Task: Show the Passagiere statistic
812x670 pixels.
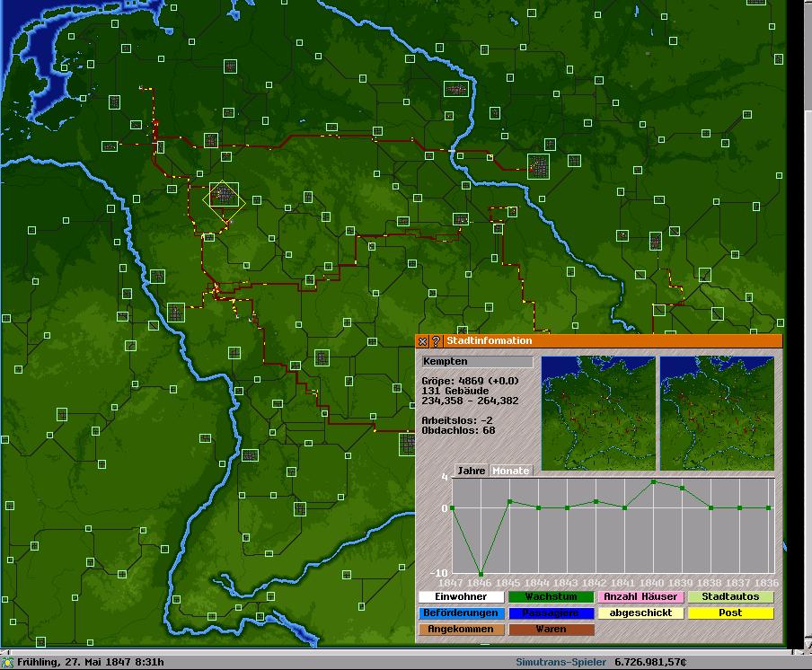Action: (551, 613)
